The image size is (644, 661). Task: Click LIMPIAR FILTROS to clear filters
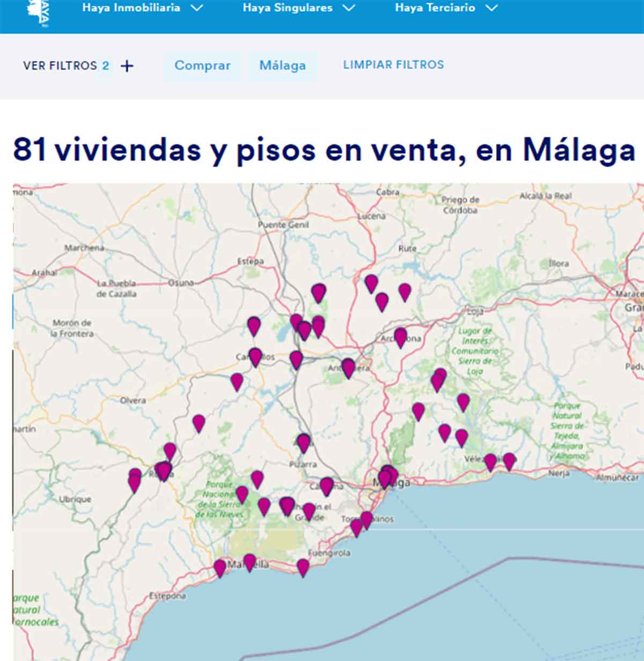[393, 64]
